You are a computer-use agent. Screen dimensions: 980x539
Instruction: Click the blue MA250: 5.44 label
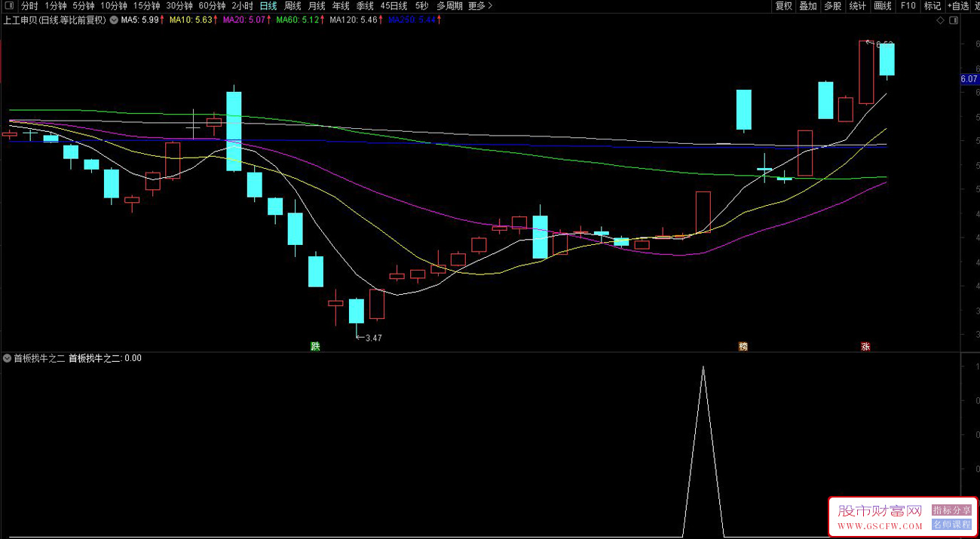[412, 20]
